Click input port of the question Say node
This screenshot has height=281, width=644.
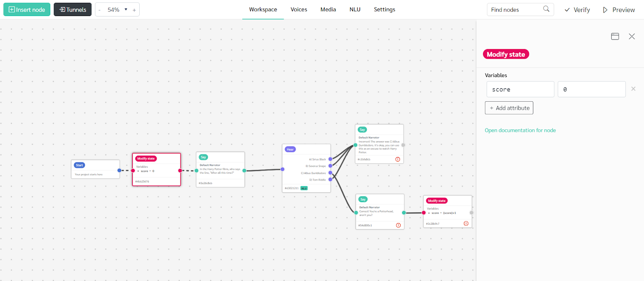click(x=196, y=170)
